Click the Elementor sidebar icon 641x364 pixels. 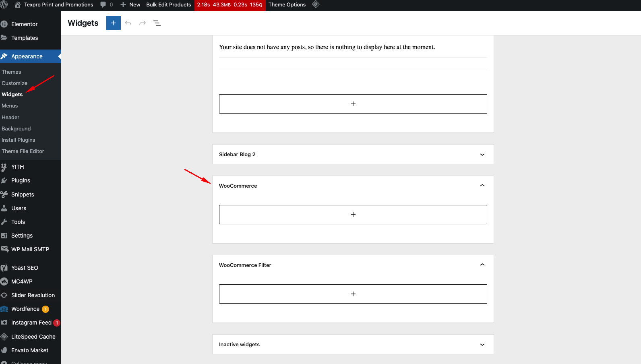click(x=4, y=24)
